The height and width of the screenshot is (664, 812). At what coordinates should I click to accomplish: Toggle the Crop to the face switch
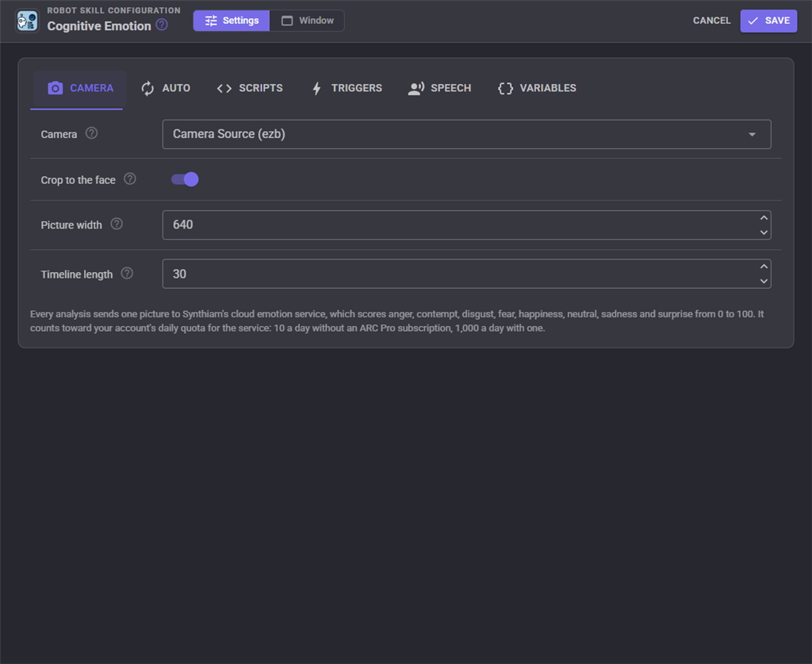pos(185,179)
